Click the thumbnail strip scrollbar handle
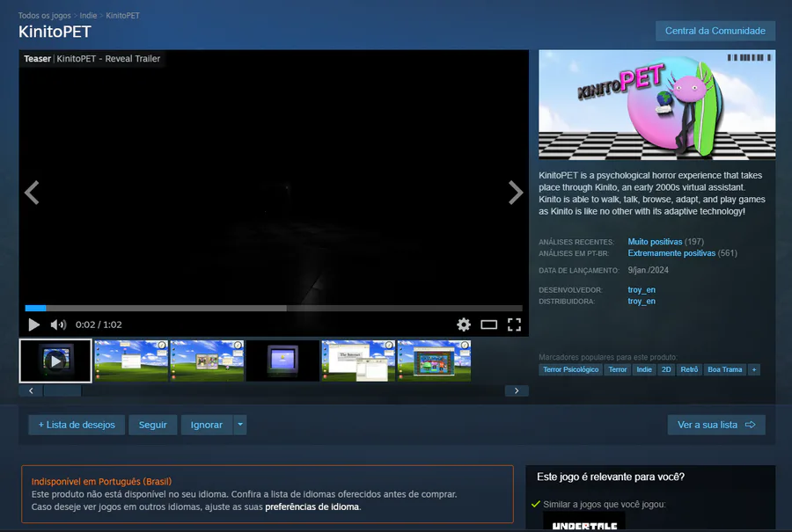The width and height of the screenshot is (792, 532). click(x=62, y=390)
